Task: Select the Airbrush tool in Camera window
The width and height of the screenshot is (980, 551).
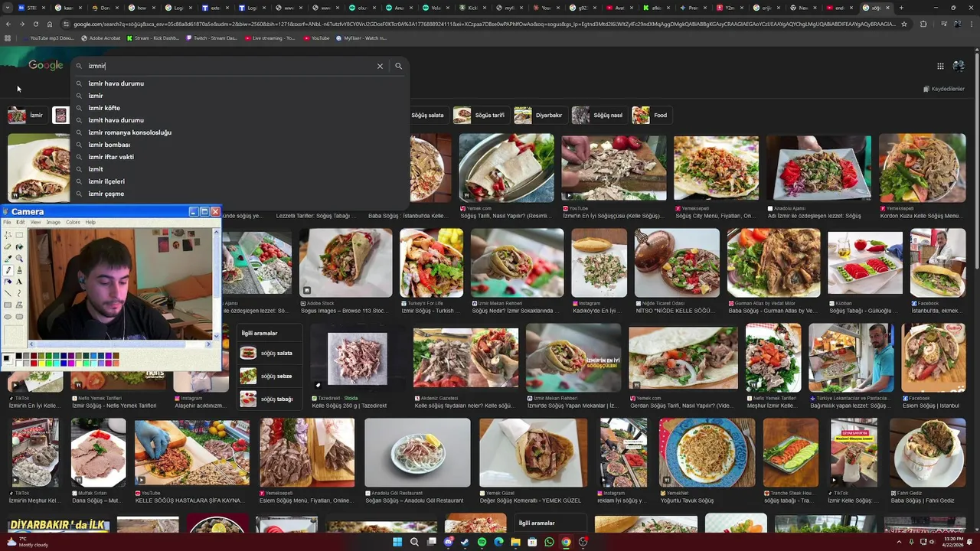Action: point(8,282)
